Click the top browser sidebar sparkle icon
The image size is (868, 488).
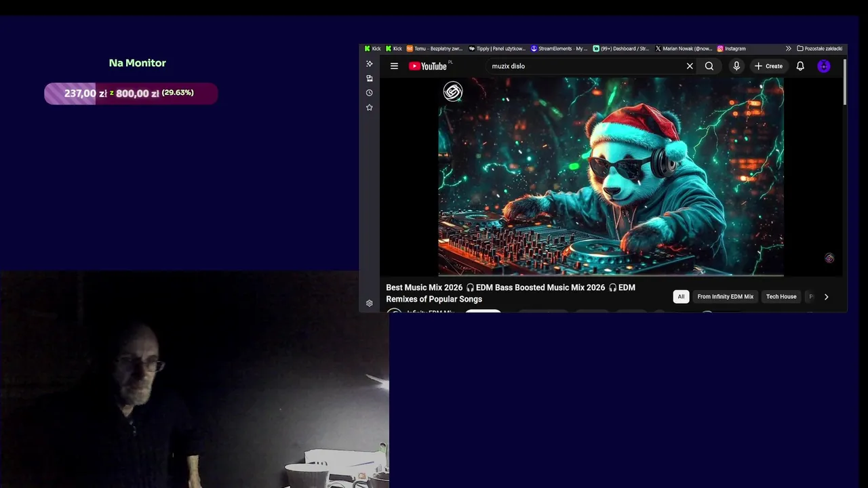(x=370, y=64)
